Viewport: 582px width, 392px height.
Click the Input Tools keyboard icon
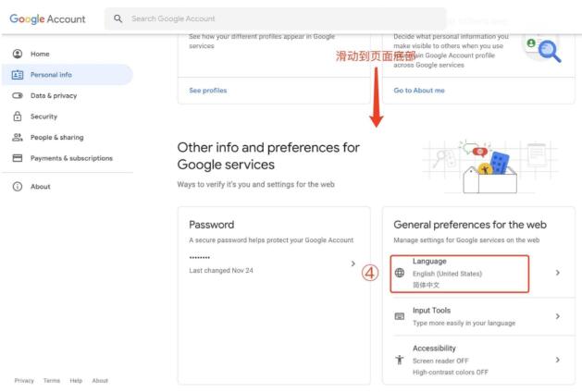click(x=400, y=316)
